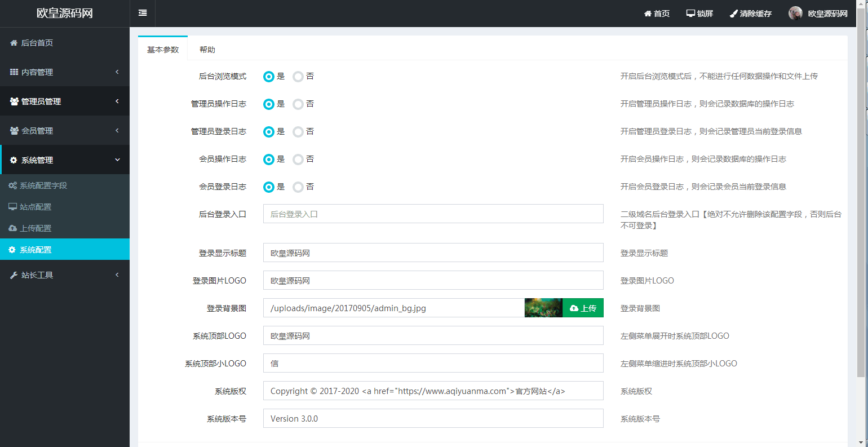Open 站点配置 in the sidebar
Image resolution: width=868 pixels, height=447 pixels.
(36, 207)
